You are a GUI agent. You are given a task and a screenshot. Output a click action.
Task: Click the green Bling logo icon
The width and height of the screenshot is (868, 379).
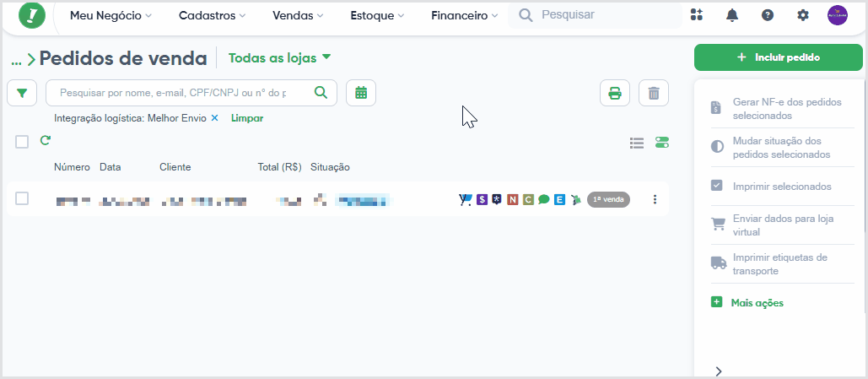[x=32, y=15]
